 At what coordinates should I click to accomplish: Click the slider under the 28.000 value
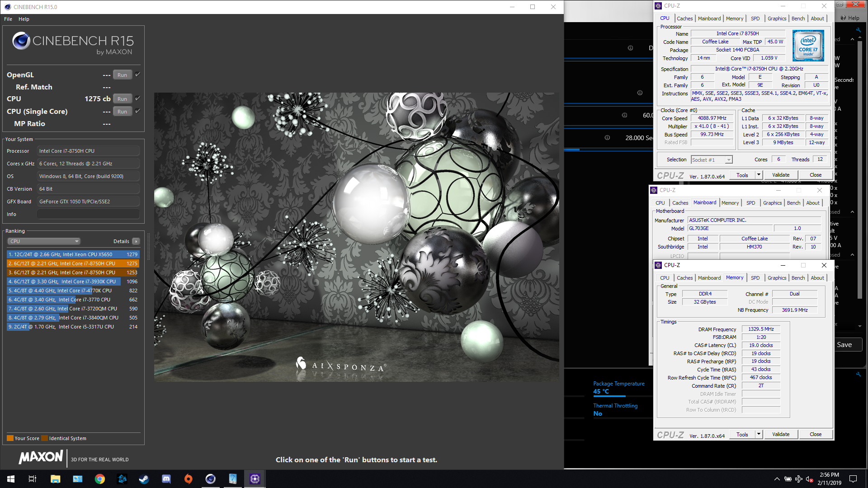click(x=608, y=150)
